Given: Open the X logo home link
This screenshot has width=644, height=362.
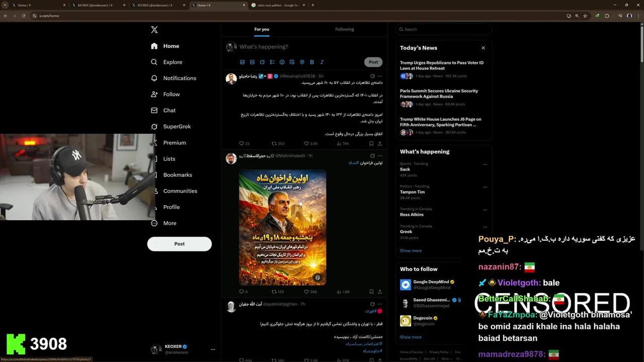Looking at the screenshot, I should 154,30.
